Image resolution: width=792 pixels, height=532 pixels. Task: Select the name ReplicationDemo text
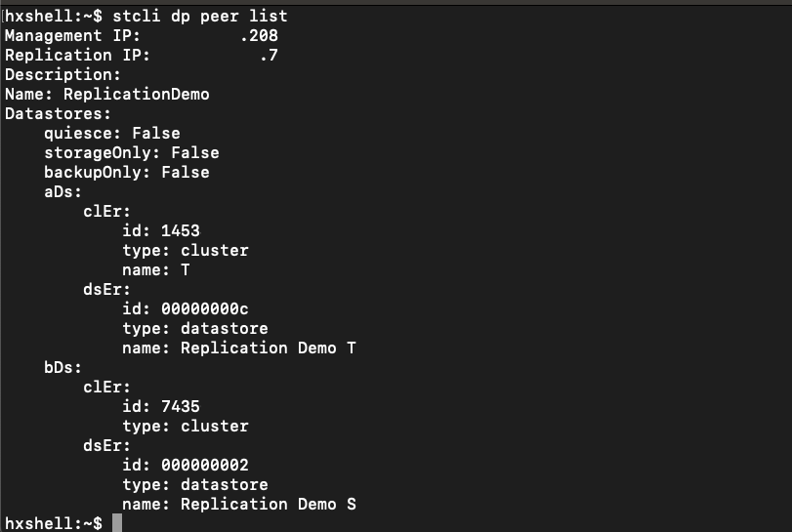(137, 95)
